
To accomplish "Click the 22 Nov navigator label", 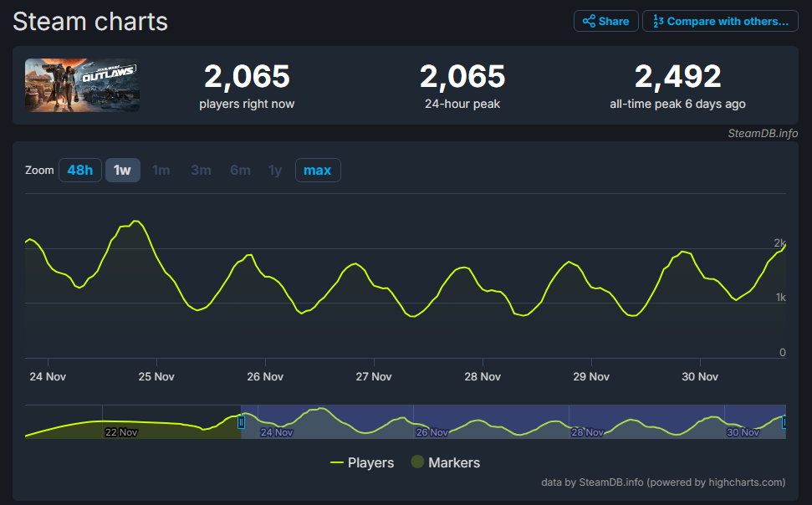I will click(x=121, y=432).
